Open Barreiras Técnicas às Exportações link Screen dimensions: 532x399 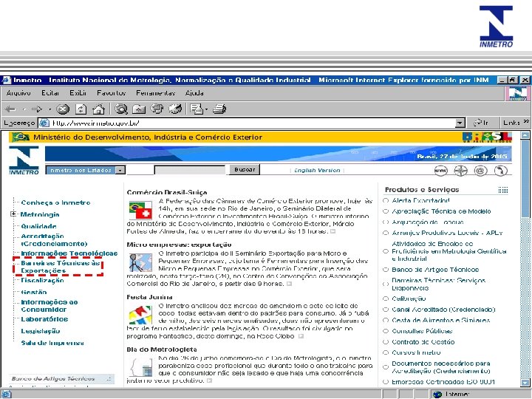[x=60, y=267]
